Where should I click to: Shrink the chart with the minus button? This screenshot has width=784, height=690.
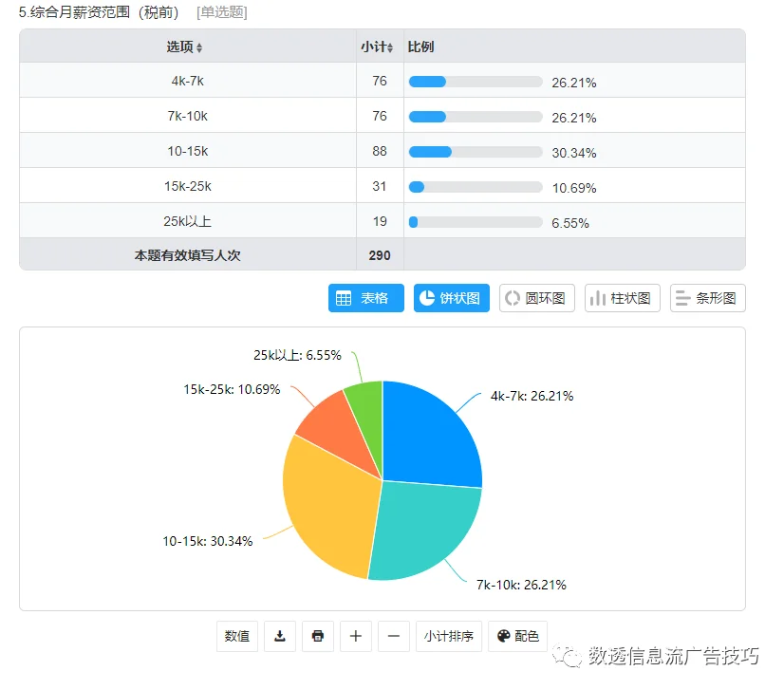point(394,636)
